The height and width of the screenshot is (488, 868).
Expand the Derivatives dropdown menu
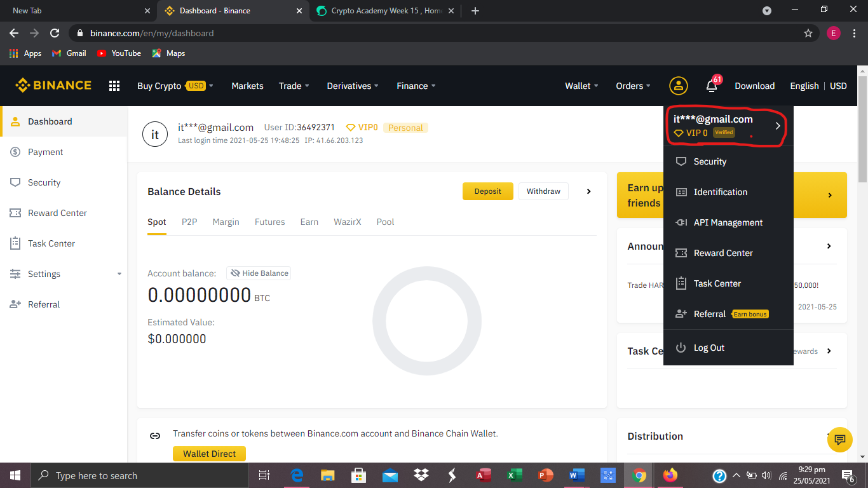[x=353, y=86]
